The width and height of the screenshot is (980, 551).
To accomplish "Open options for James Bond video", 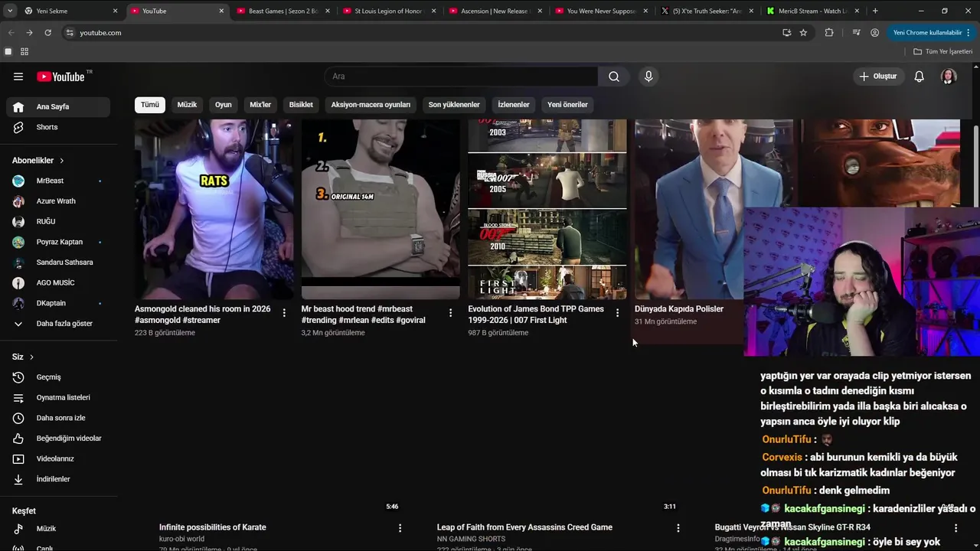I will (x=617, y=313).
